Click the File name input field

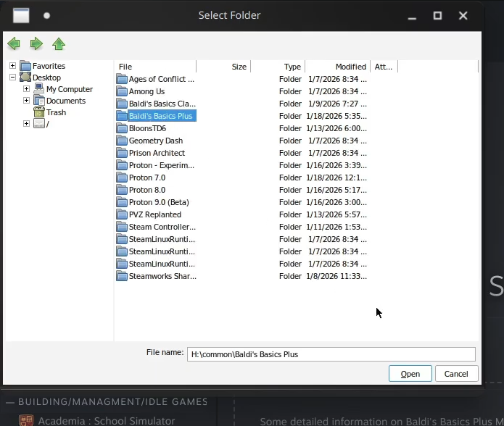pos(331,354)
